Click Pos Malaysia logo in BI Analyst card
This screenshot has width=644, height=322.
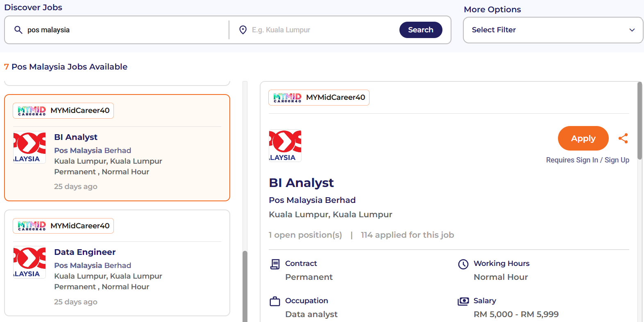[x=29, y=147]
